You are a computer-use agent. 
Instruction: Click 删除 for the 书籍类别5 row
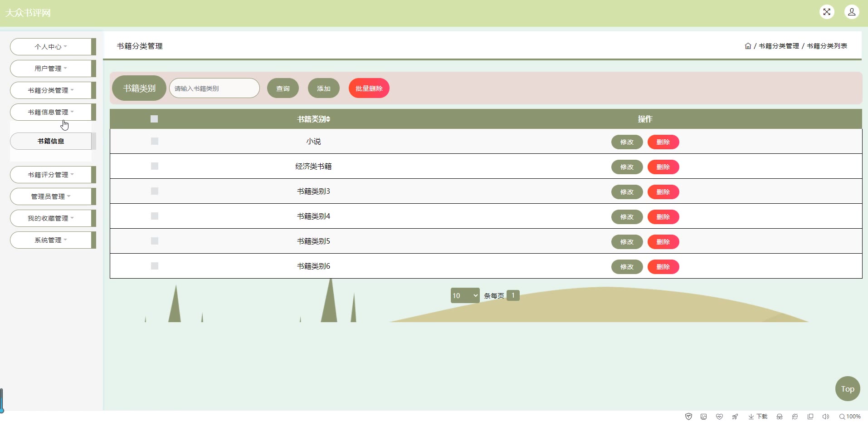tap(663, 242)
